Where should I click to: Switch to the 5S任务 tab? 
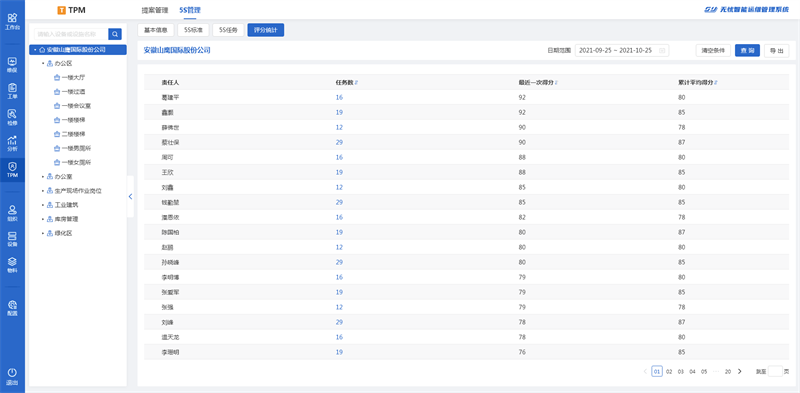click(x=228, y=30)
